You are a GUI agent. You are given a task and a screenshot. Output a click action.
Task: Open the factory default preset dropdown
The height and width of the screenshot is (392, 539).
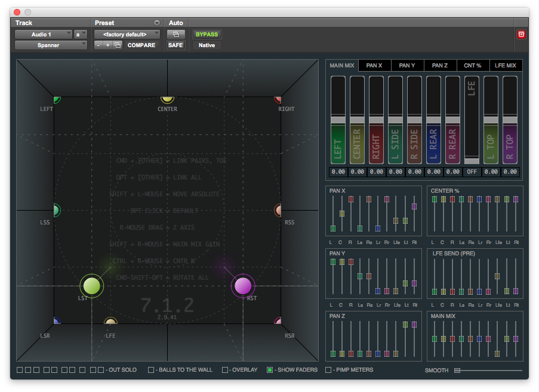pyautogui.click(x=127, y=35)
